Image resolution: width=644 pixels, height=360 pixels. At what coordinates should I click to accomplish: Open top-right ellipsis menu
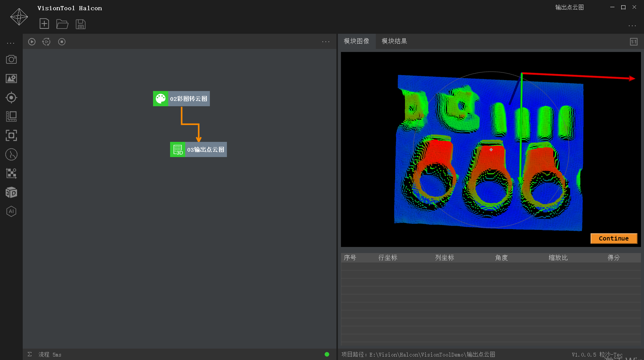(x=632, y=26)
